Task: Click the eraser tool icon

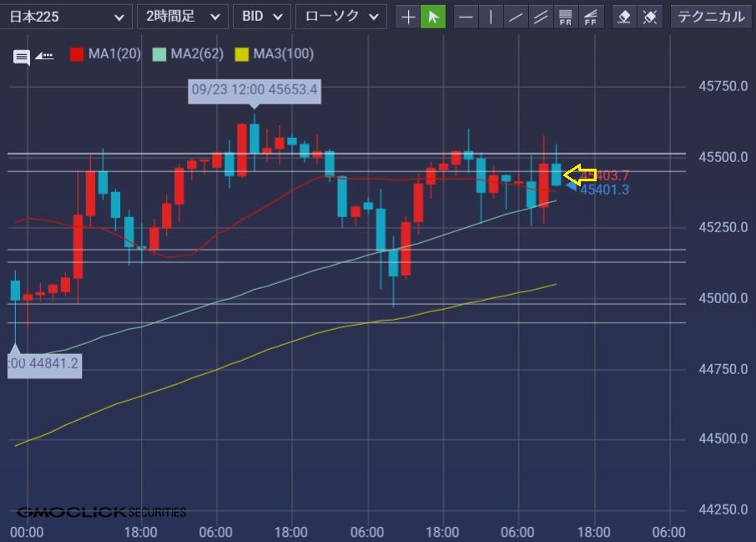Action: pyautogui.click(x=623, y=17)
